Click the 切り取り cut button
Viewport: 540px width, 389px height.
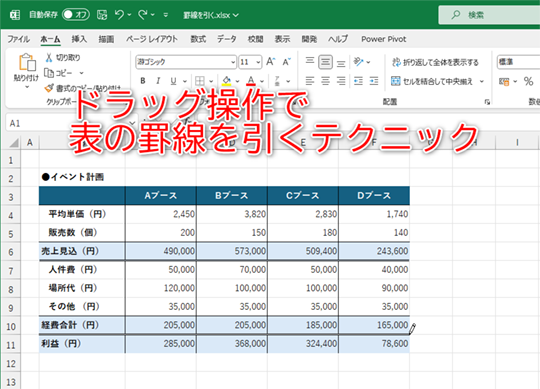[63, 57]
